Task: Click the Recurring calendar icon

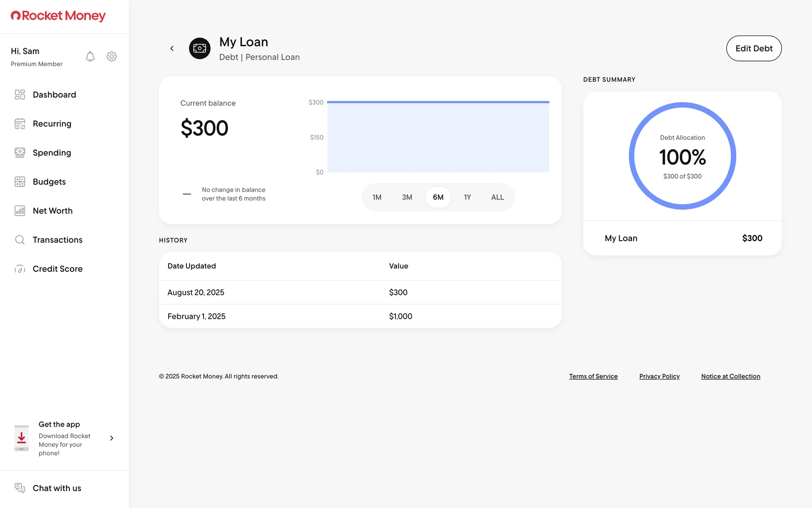Action: [x=20, y=124]
